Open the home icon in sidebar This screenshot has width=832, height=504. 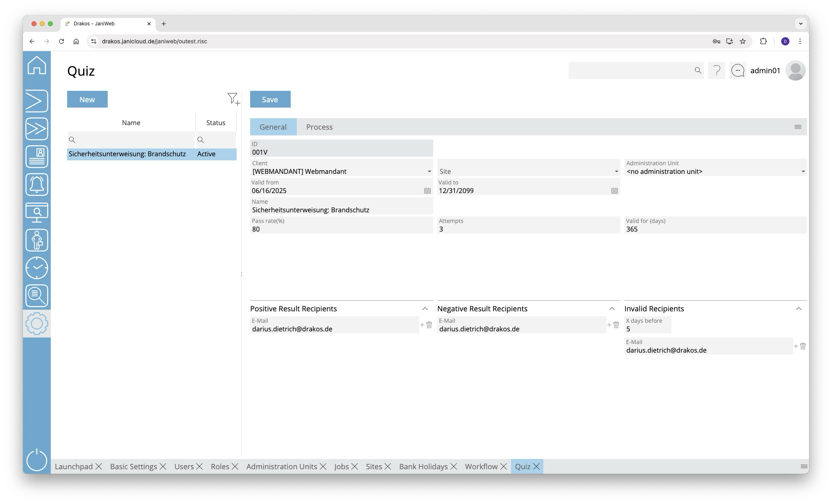[x=37, y=65]
